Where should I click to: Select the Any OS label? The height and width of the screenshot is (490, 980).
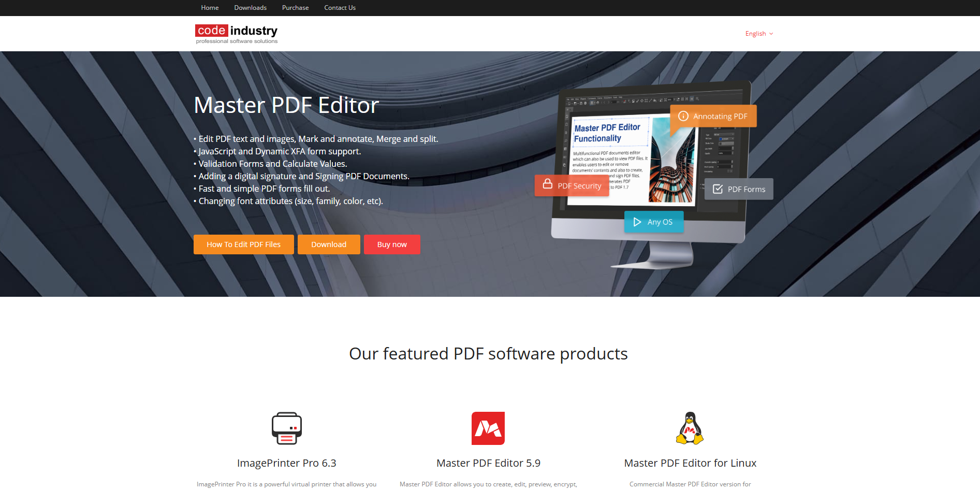[660, 222]
